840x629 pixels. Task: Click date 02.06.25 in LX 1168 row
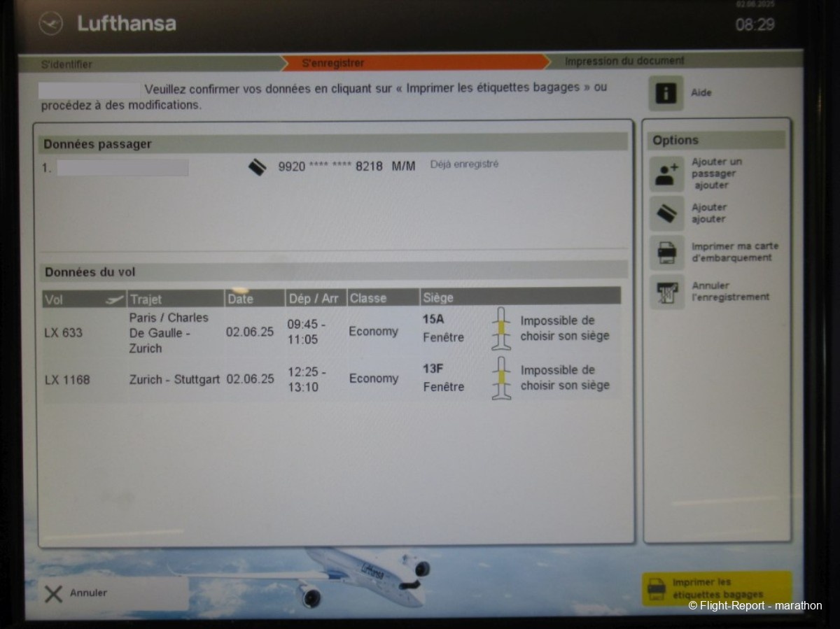point(250,379)
